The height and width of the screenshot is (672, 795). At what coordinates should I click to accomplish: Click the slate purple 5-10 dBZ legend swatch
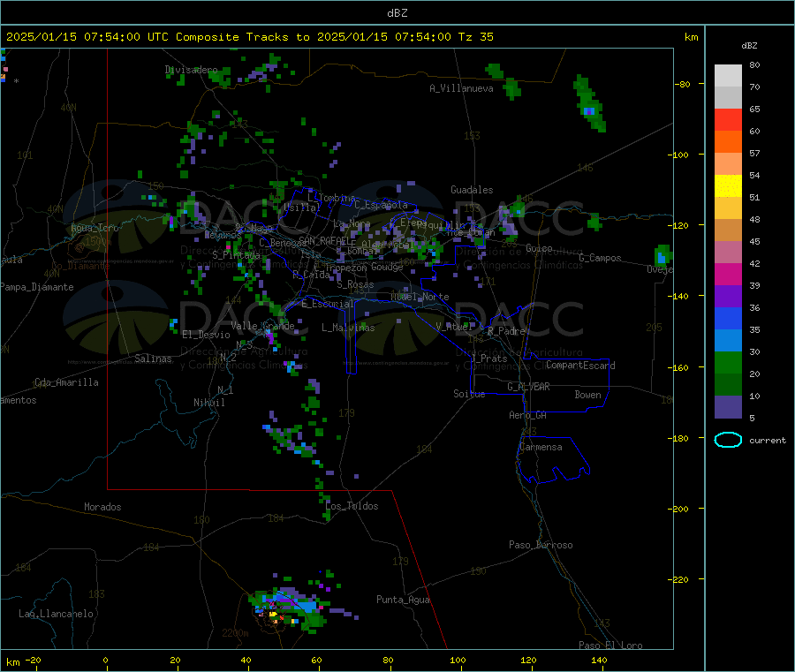click(x=728, y=407)
